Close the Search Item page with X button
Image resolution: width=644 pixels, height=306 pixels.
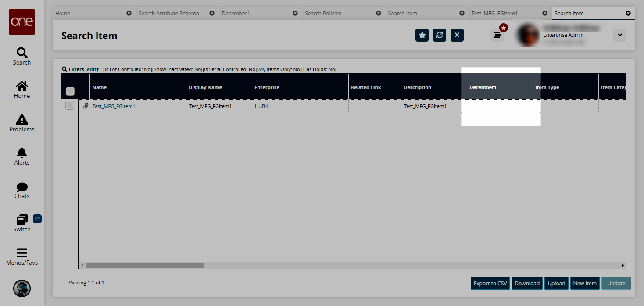(x=457, y=35)
